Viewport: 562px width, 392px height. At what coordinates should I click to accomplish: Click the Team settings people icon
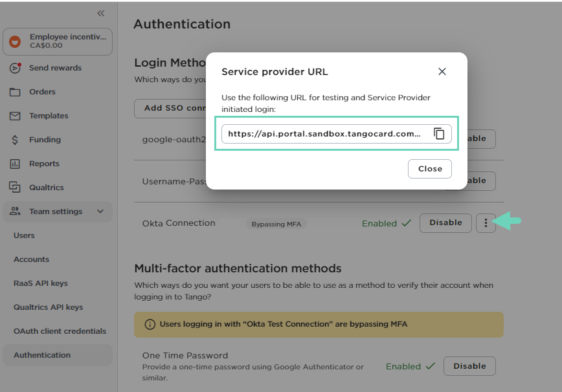(14, 212)
